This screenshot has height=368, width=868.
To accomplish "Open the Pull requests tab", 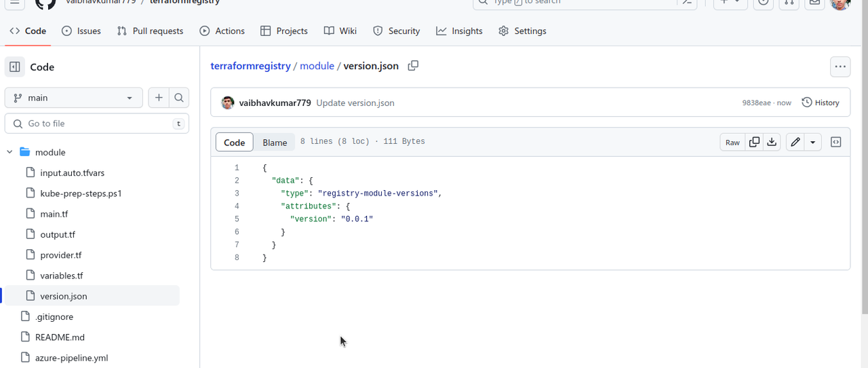I will click(x=150, y=31).
